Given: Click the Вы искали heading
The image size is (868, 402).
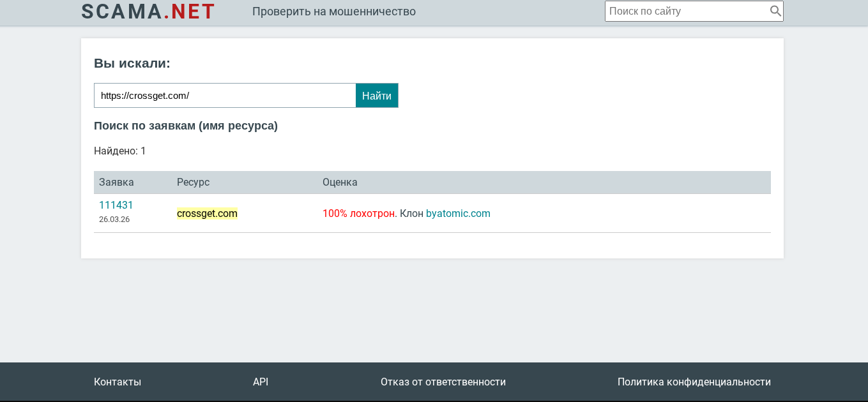Looking at the screenshot, I should 132,63.
